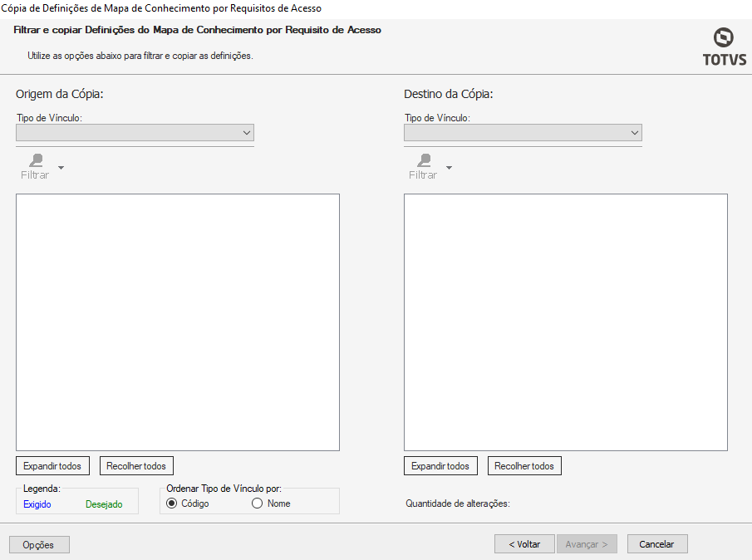Viewport: 752px width, 560px height.
Task: Click the green Desejado legend label
Action: 104,504
